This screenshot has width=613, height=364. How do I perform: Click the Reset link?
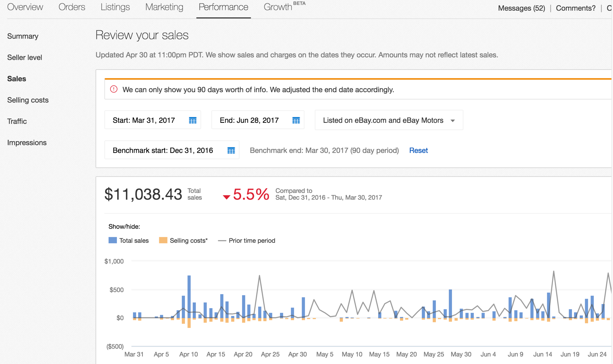(x=418, y=150)
